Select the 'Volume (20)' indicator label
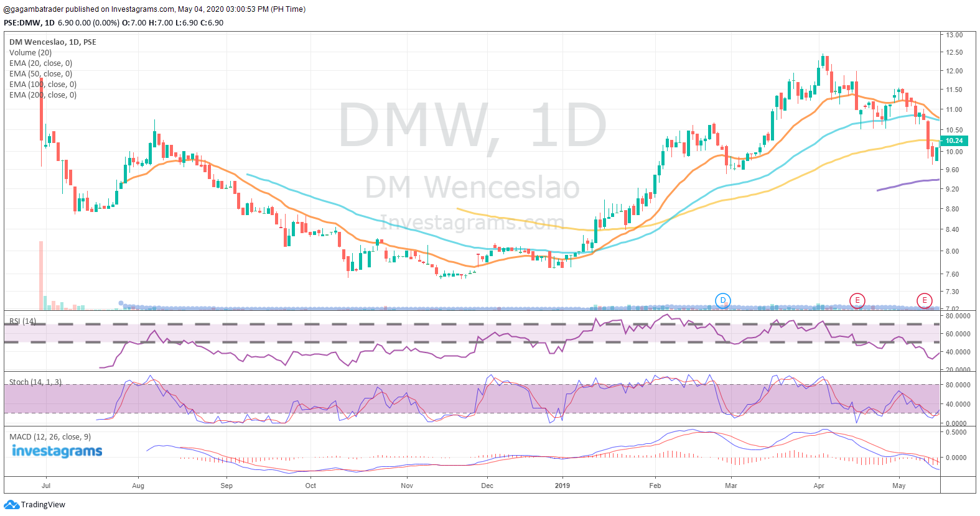Image resolution: width=980 pixels, height=516 pixels. coord(30,53)
